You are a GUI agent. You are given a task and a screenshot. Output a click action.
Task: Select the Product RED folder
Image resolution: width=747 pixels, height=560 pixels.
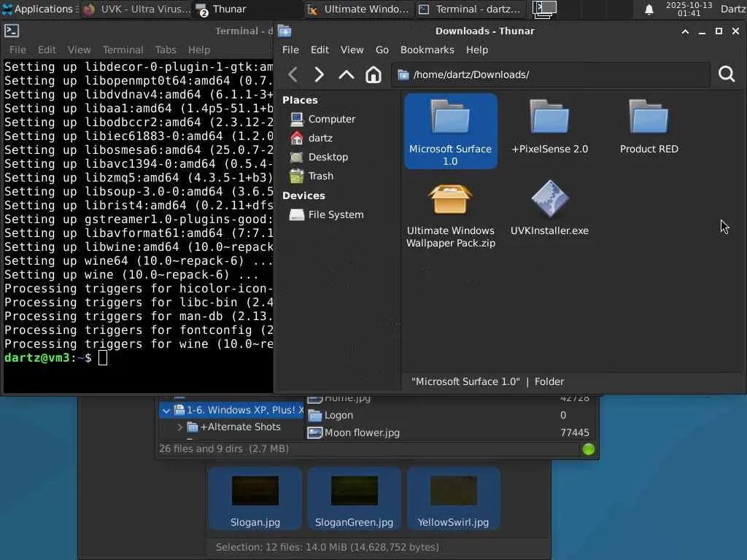pos(649,127)
